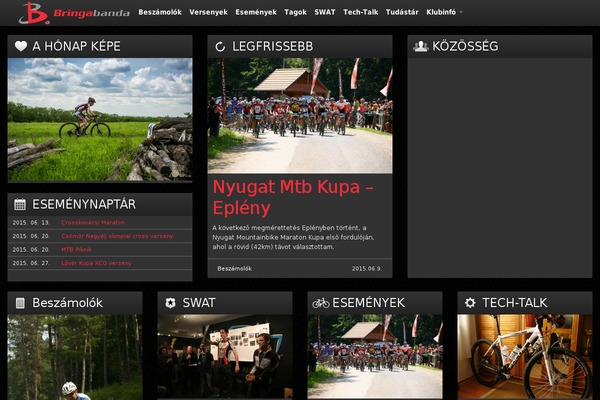Click the heart icon beside A hónap képe
The image size is (600, 400).
click(21, 46)
